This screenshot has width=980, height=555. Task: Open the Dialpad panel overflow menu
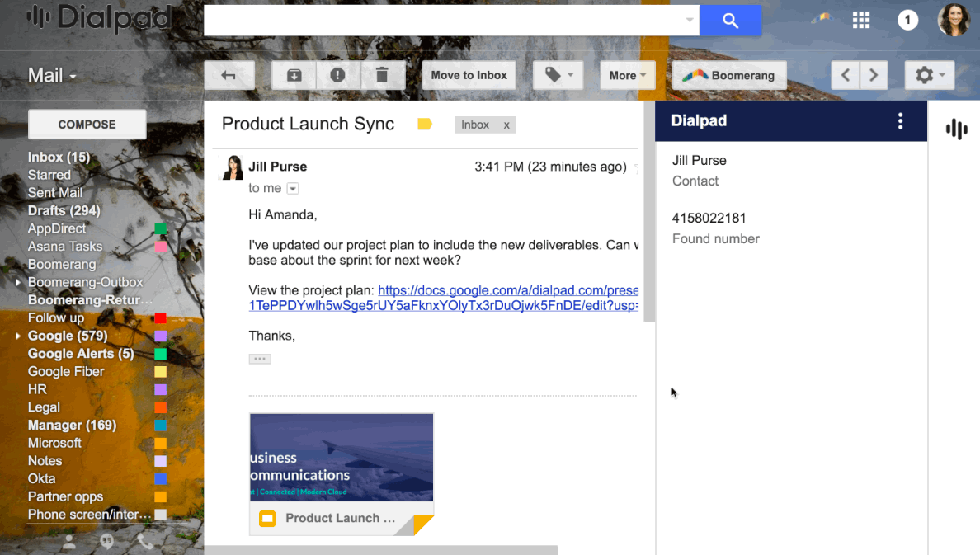click(x=901, y=120)
